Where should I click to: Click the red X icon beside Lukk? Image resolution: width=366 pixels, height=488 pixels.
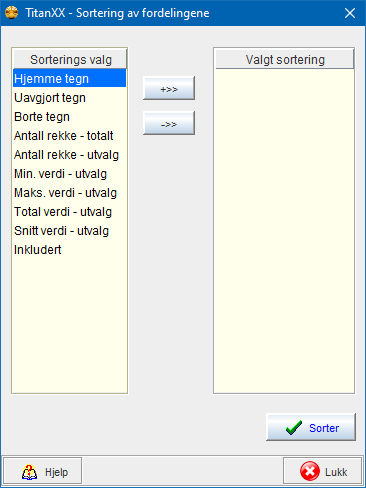point(310,471)
